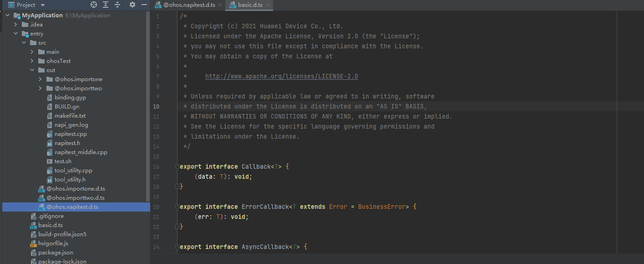Click the Select Opened File target icon

94,5
